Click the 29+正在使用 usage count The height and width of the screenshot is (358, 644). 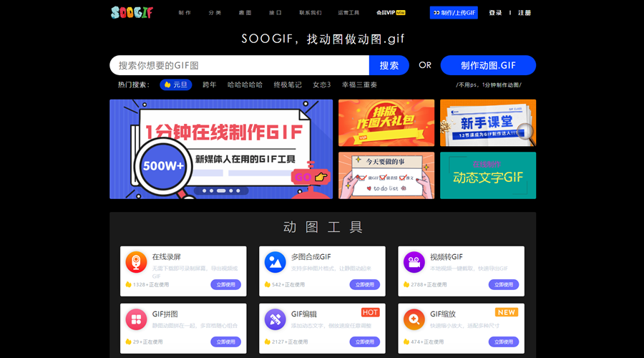pos(148,342)
